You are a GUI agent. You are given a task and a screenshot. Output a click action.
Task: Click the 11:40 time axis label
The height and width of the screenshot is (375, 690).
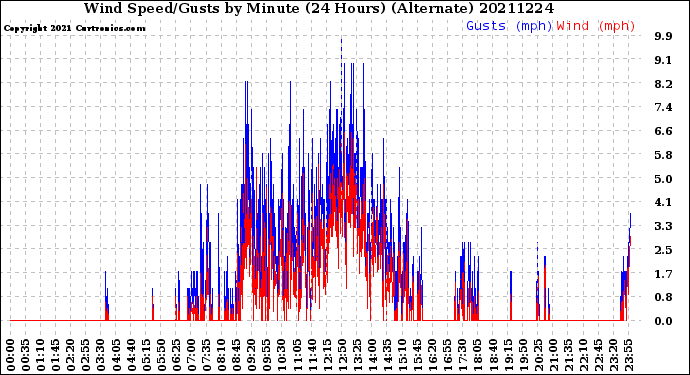point(312,355)
